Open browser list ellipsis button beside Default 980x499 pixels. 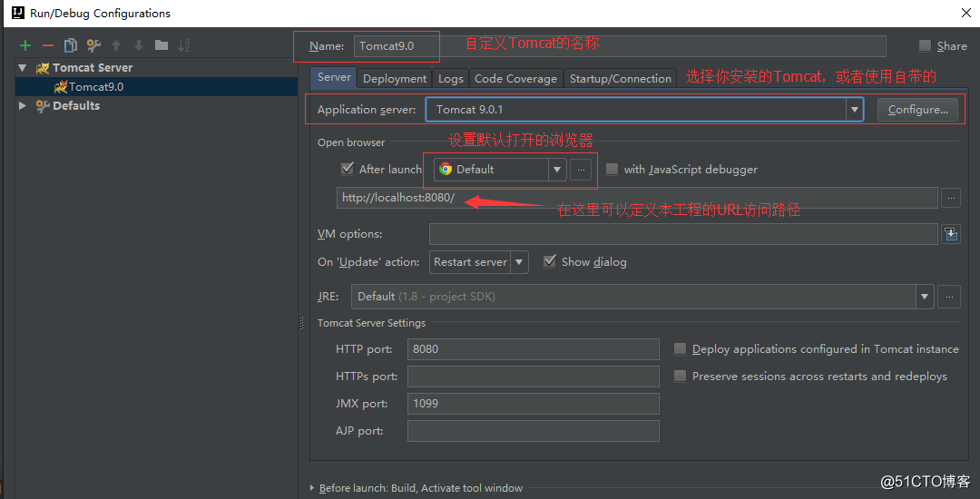[x=581, y=170]
